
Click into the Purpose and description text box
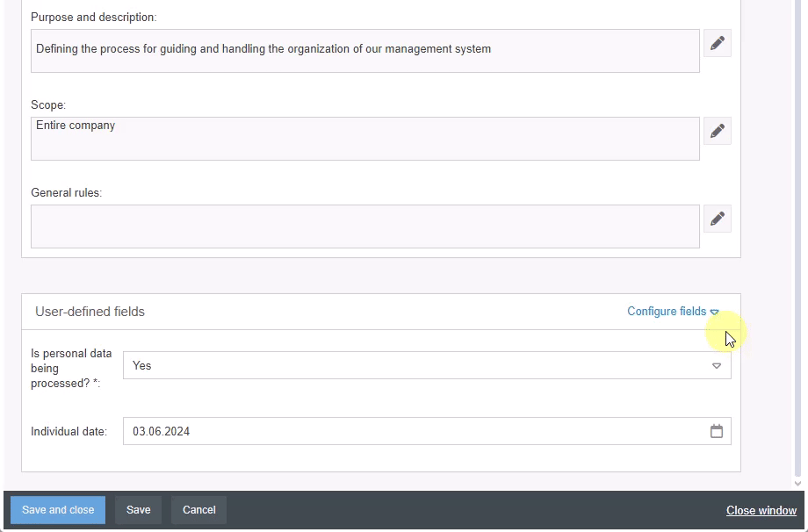365,51
